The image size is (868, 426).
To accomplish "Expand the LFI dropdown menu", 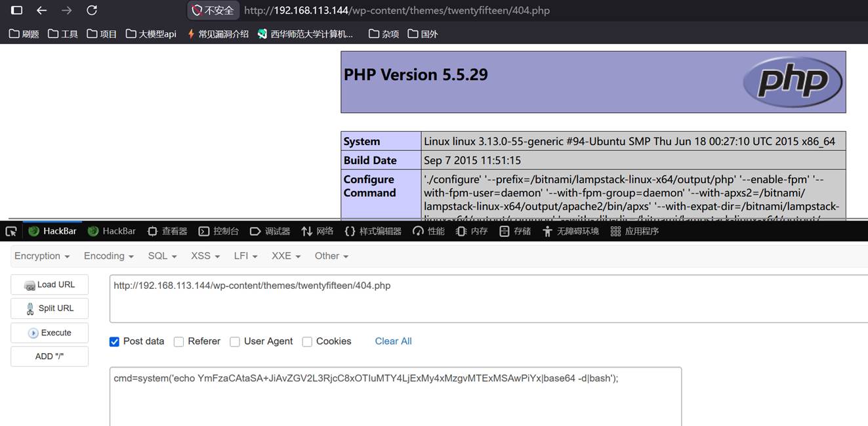I will (x=245, y=256).
